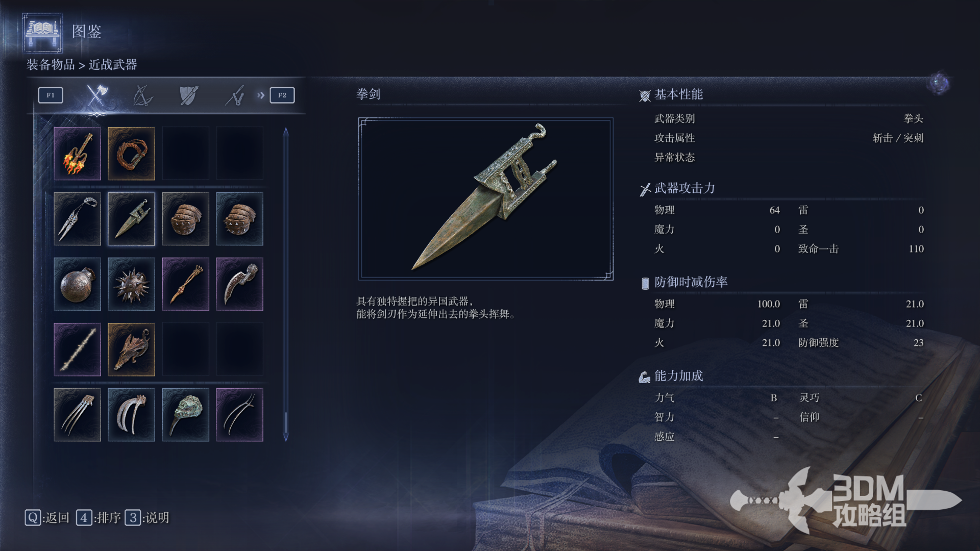Select the coiled whip weapon icon
The width and height of the screenshot is (980, 551).
pos(131,154)
